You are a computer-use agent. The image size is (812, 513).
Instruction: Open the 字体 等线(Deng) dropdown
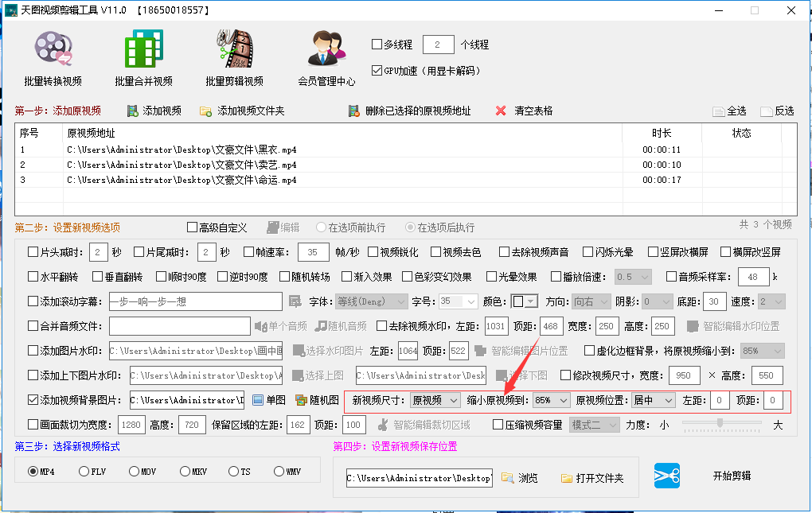tap(371, 301)
